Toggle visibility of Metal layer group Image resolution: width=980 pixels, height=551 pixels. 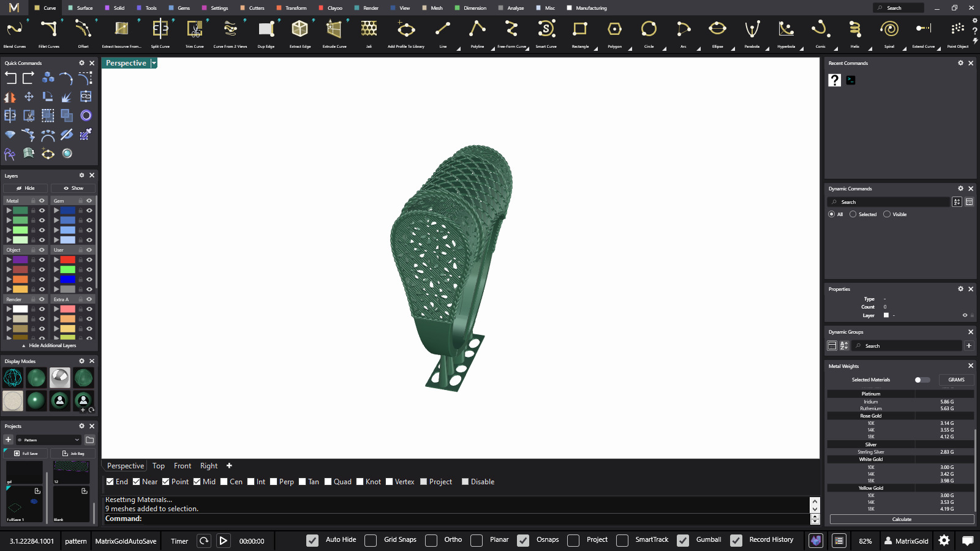coord(42,201)
